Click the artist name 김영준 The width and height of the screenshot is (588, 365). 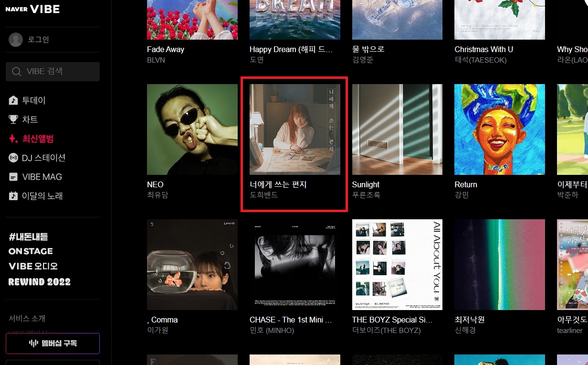(x=362, y=60)
